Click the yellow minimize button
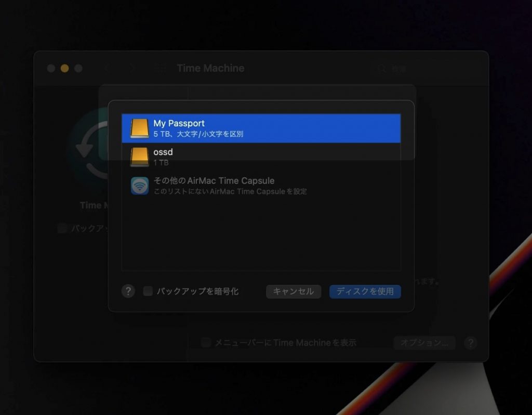The height and width of the screenshot is (415, 532). tap(64, 68)
